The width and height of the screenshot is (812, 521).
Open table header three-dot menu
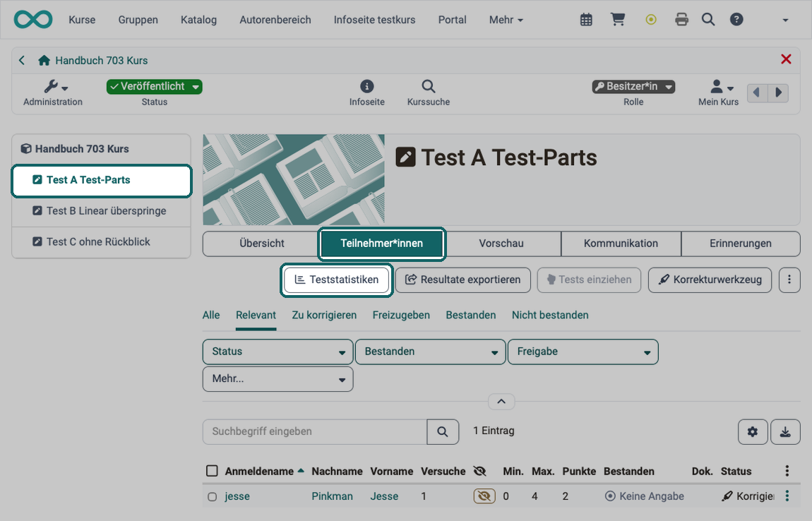[x=787, y=471]
